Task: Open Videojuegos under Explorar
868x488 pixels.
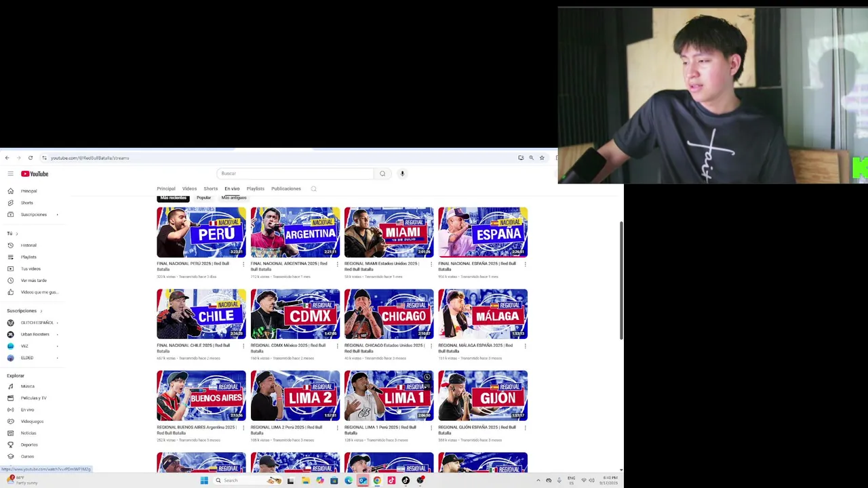Action: tap(33, 422)
